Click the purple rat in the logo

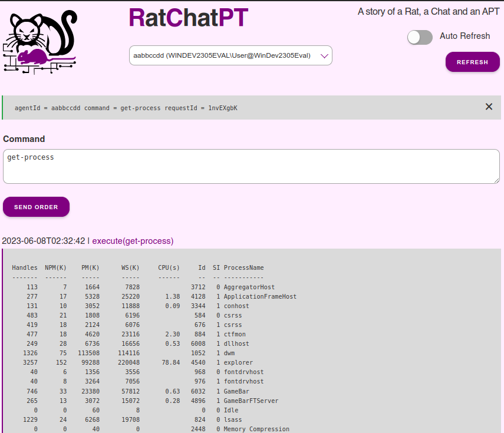pyautogui.click(x=33, y=57)
